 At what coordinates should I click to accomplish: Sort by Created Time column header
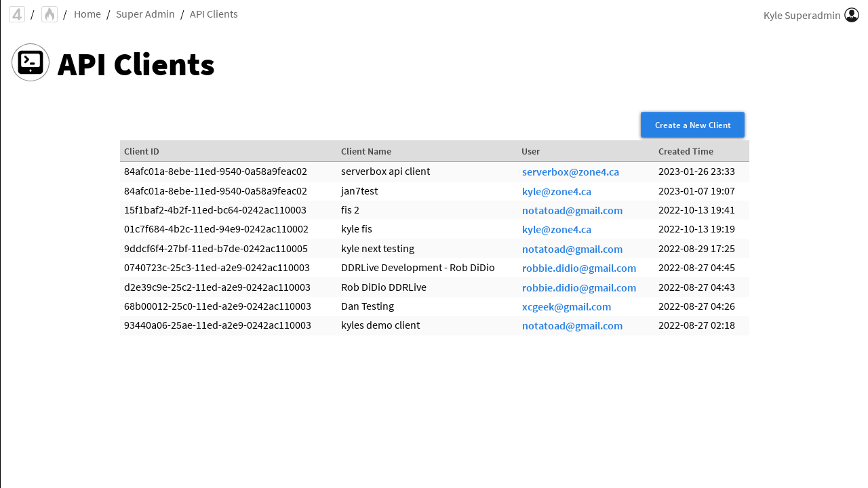click(x=686, y=151)
